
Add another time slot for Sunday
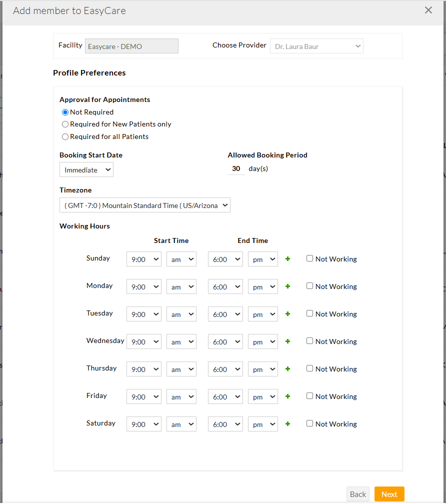tap(287, 258)
